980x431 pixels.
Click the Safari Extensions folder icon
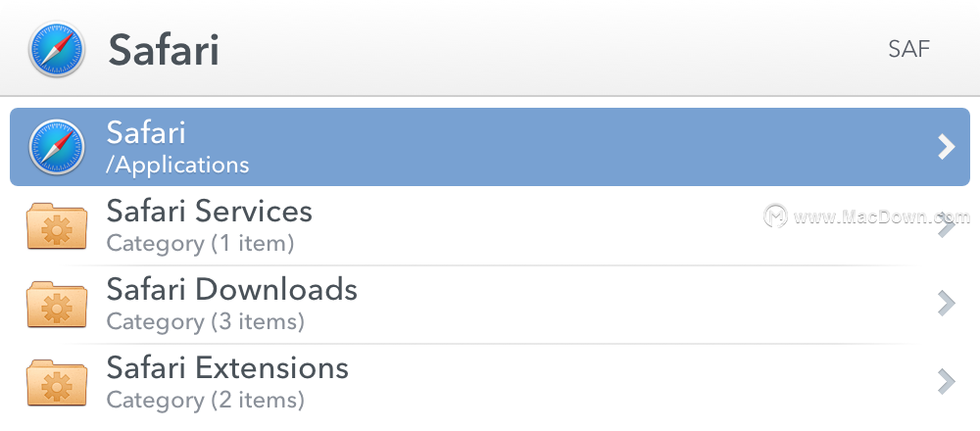pyautogui.click(x=57, y=382)
